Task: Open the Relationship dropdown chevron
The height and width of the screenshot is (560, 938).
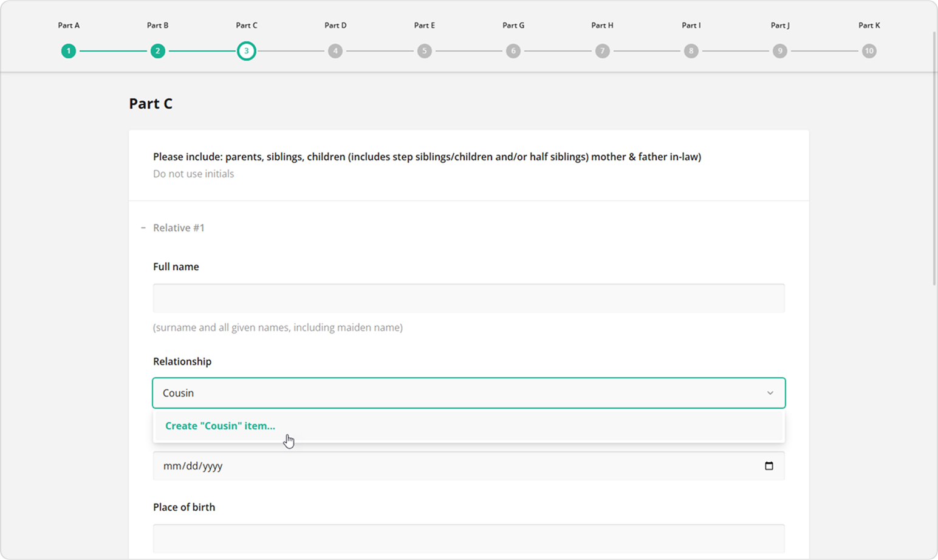Action: (770, 393)
